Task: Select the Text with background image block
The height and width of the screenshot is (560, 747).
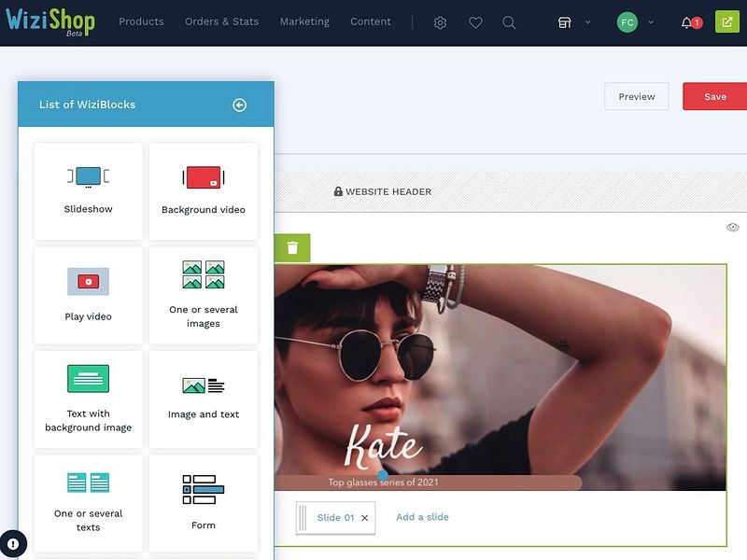Action: (87, 399)
